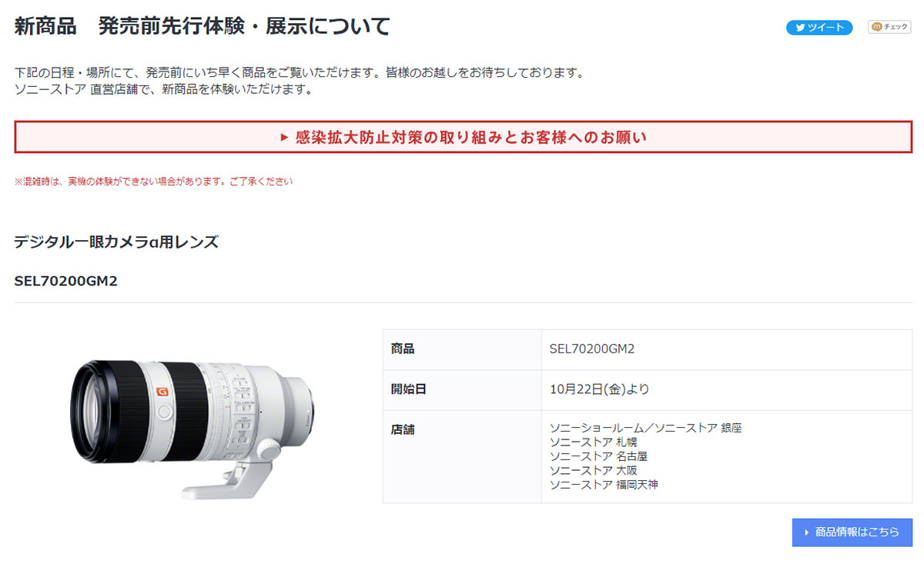Click the red triangle arrow in infection banner
Viewport: 924px width, 564px height.
[284, 138]
